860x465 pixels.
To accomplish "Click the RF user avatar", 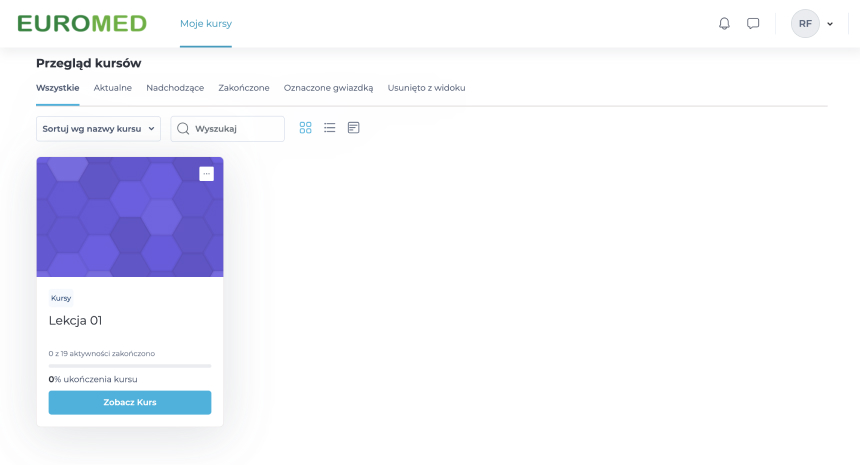I will 805,23.
